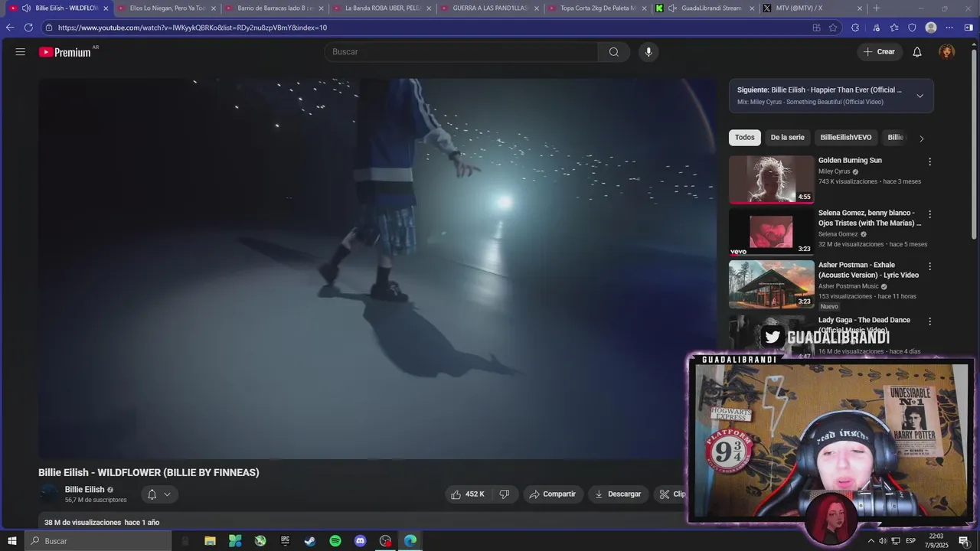Click the WILDFLOWER video player

click(377, 269)
